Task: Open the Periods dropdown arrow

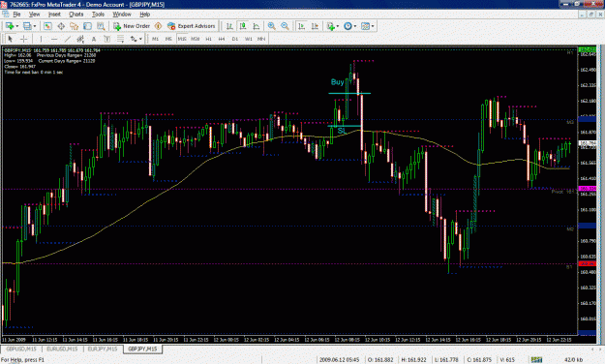Action: click(355, 26)
